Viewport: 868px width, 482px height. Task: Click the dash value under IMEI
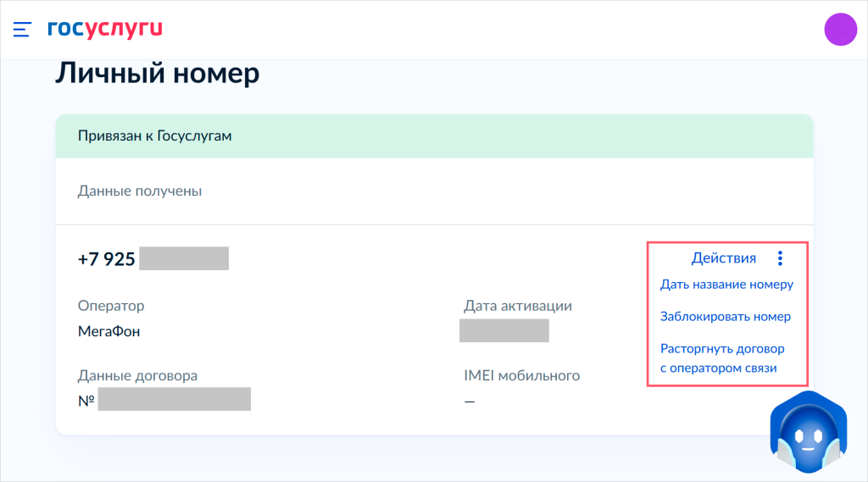click(470, 401)
